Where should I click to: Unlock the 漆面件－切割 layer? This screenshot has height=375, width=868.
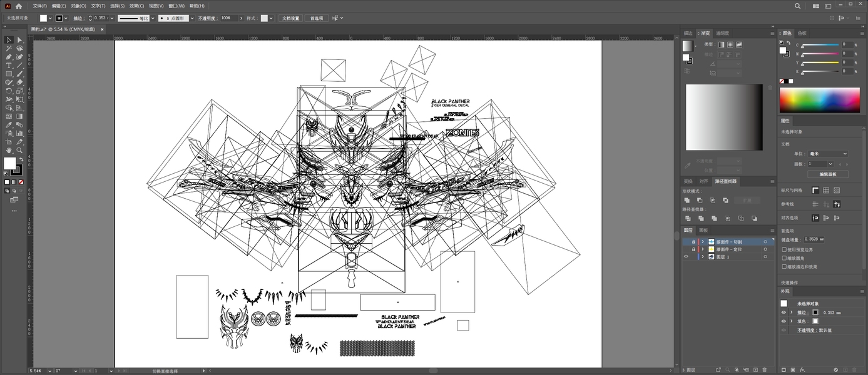693,242
